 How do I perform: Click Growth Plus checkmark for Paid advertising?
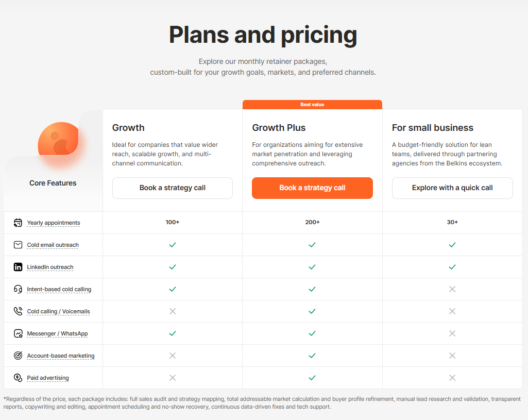pos(312,378)
